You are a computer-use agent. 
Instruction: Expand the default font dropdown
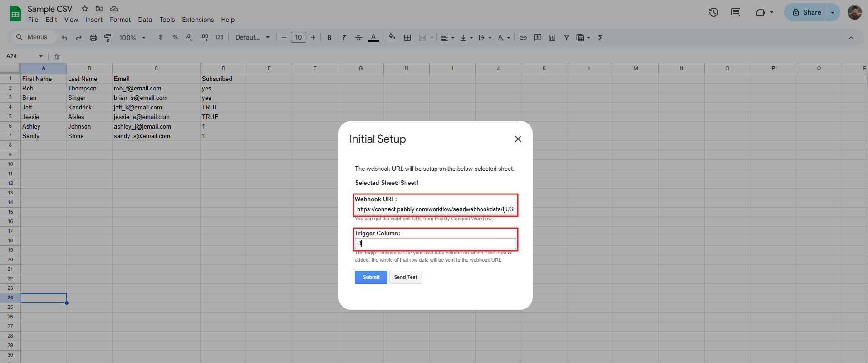(x=252, y=38)
